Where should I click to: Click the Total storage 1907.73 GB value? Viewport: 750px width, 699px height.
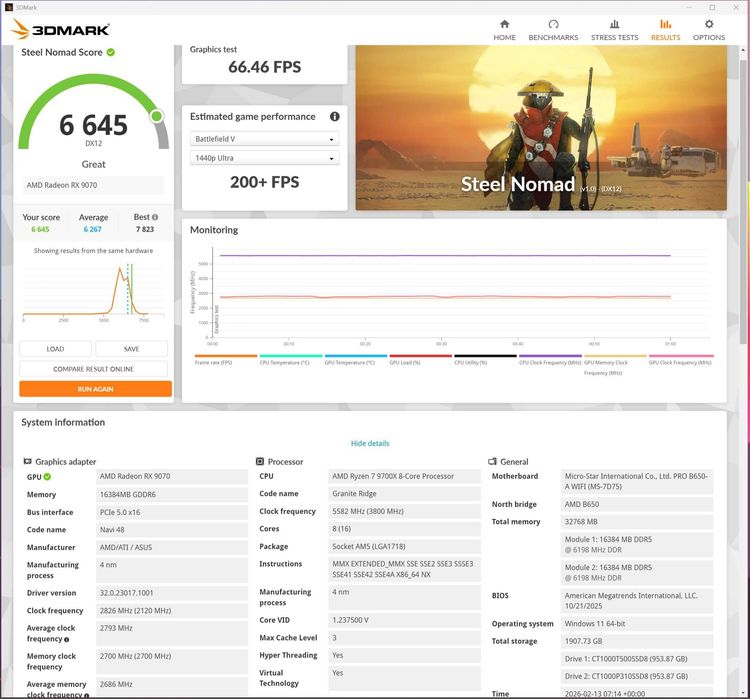tap(637, 641)
